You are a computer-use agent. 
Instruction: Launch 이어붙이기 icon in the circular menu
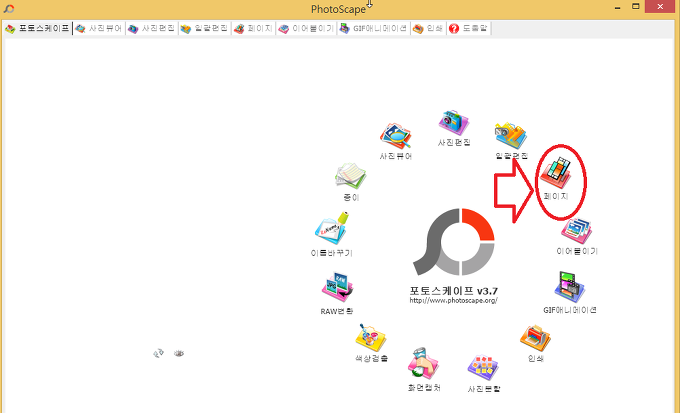pos(576,231)
